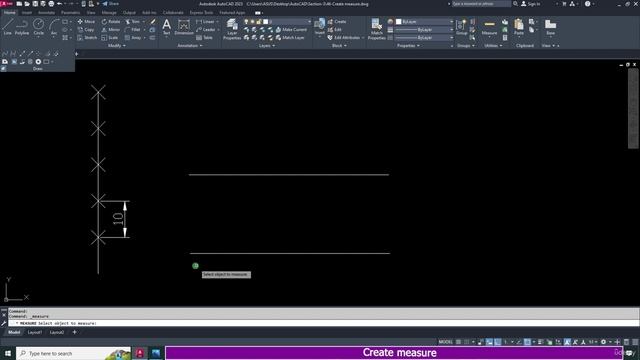Click the Share button

tap(110, 4)
